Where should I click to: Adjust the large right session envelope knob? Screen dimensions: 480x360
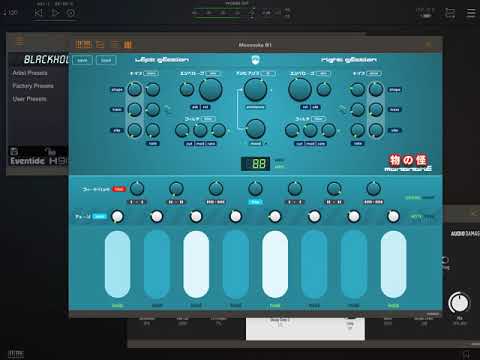pyautogui.click(x=300, y=90)
